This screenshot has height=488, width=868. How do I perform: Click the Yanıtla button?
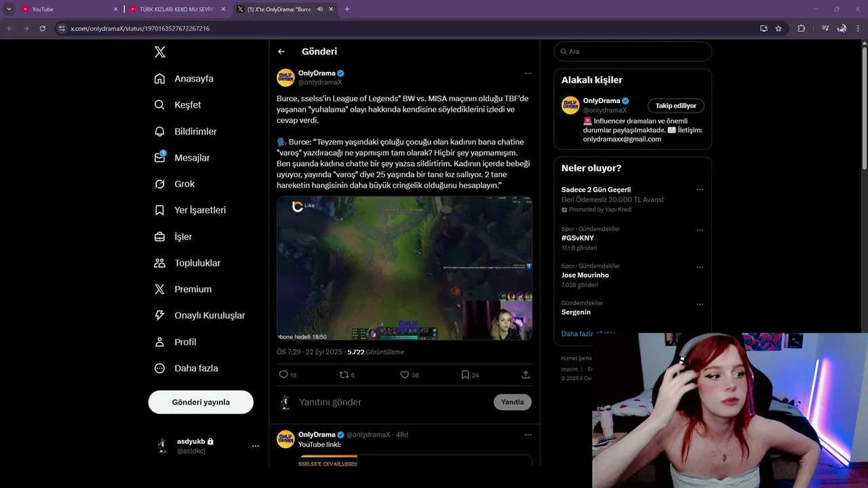tap(513, 402)
